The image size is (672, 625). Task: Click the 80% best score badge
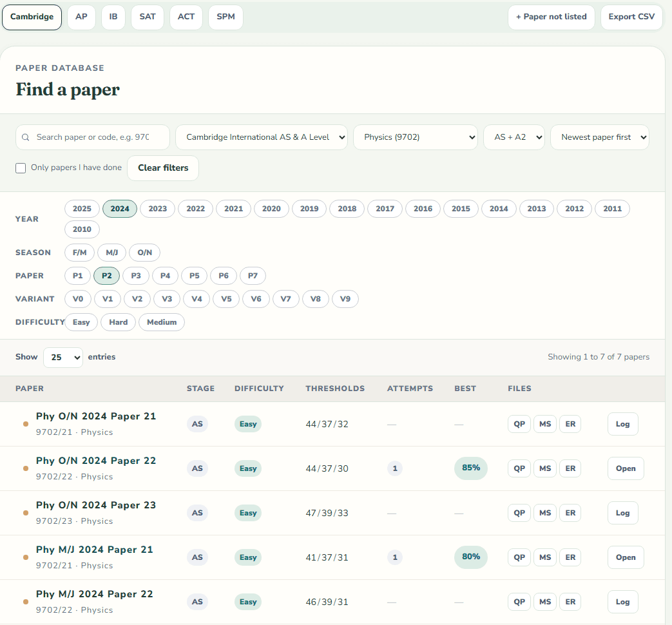470,557
